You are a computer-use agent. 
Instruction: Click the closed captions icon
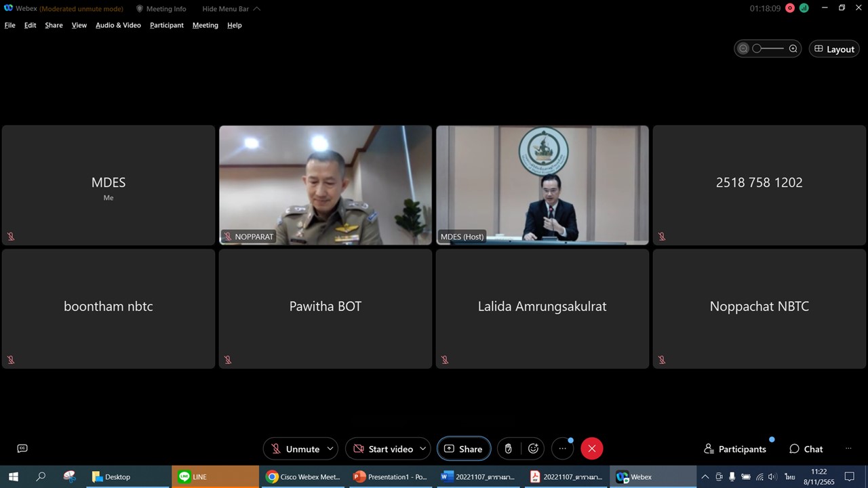[22, 448]
